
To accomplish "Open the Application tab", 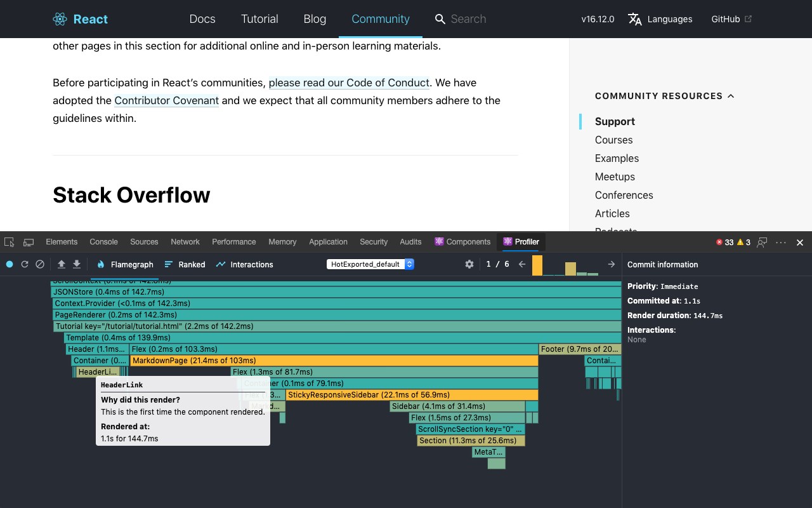I will 328,242.
